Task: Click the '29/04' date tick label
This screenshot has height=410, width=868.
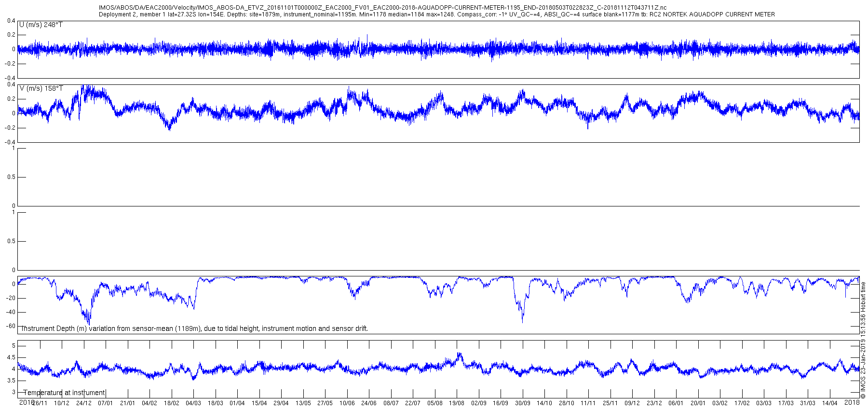Action: pos(281,403)
